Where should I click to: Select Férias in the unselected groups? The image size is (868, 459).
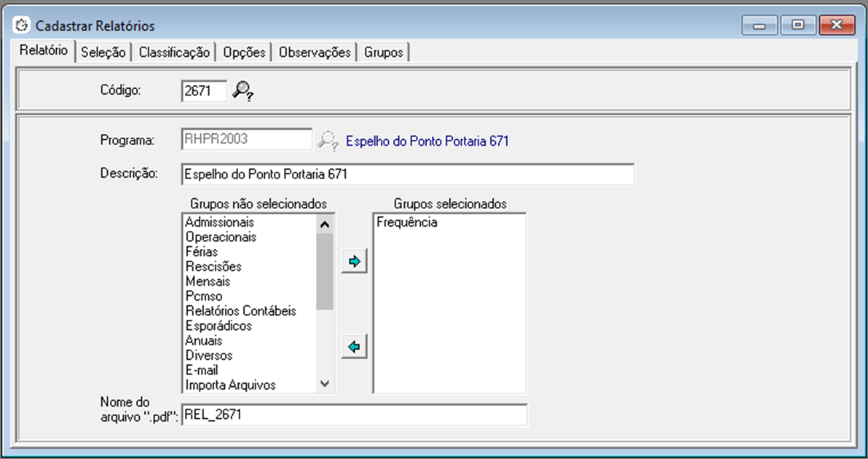click(x=202, y=252)
